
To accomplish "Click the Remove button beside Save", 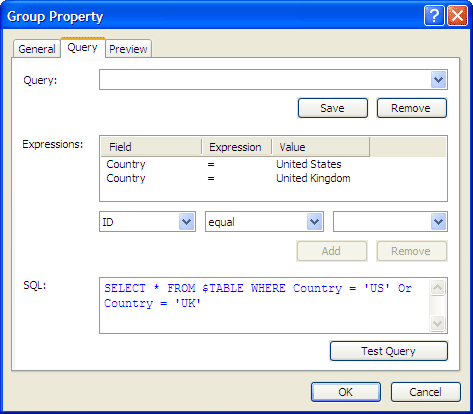I will pos(412,108).
